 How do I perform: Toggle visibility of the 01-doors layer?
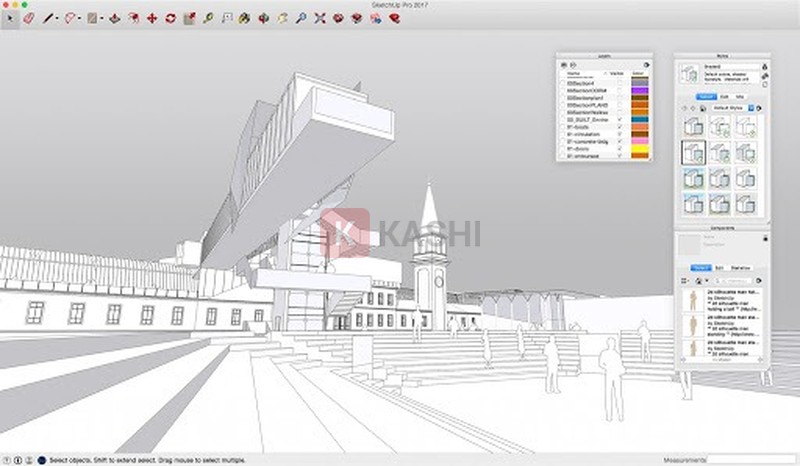pos(620,149)
